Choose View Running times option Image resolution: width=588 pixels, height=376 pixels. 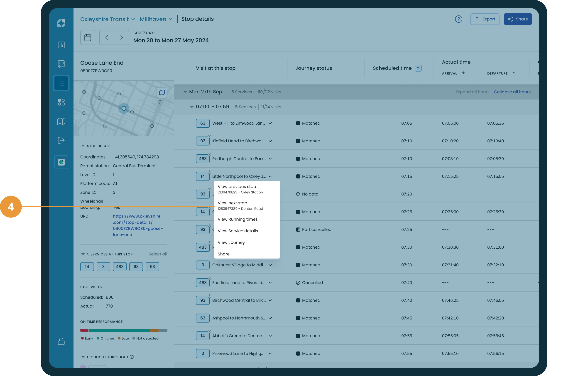(x=237, y=219)
